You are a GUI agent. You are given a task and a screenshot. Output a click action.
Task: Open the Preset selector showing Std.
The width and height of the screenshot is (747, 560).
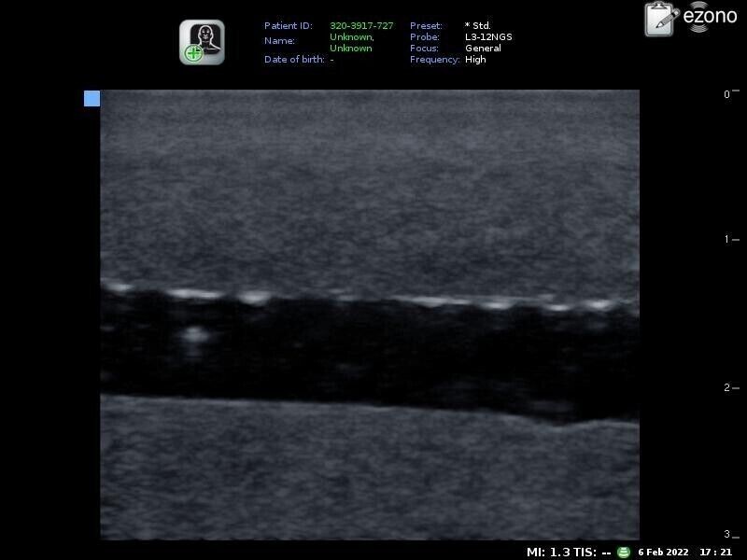click(x=476, y=25)
